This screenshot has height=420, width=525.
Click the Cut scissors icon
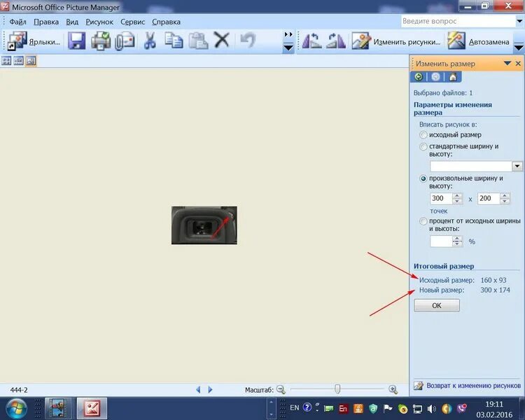150,41
